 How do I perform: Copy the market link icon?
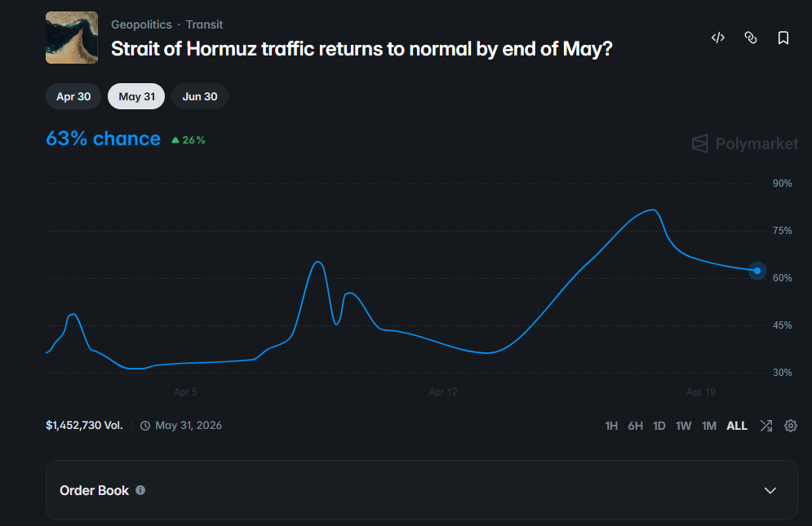pyautogui.click(x=751, y=38)
